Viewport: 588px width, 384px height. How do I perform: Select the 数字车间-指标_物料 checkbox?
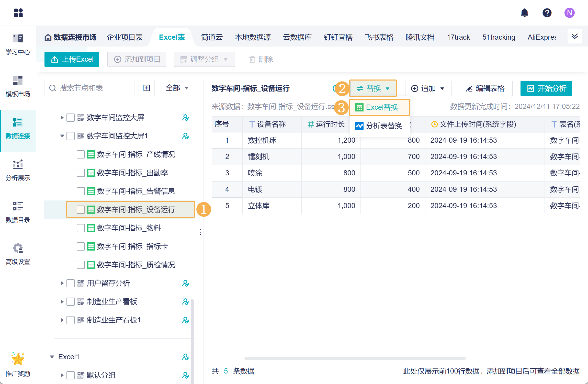81,228
